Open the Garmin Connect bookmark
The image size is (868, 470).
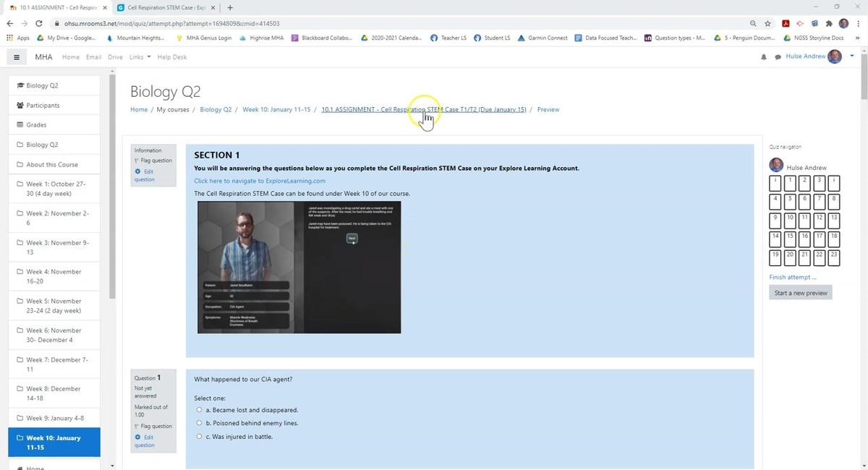(542, 38)
